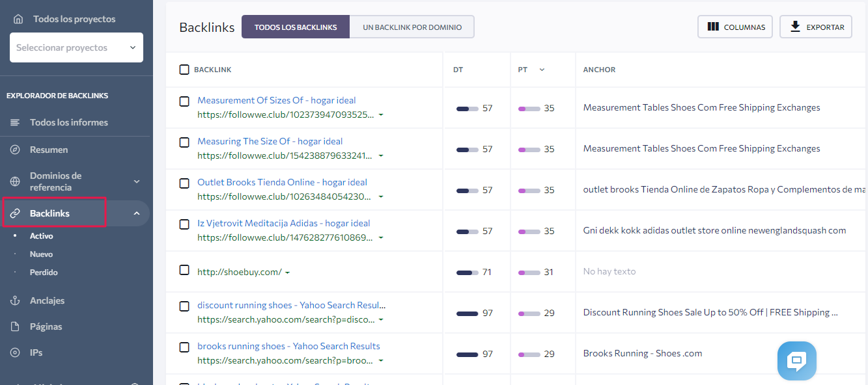Open the 'Iz Vjetrovit Meditacija Adidas' link

(284, 223)
